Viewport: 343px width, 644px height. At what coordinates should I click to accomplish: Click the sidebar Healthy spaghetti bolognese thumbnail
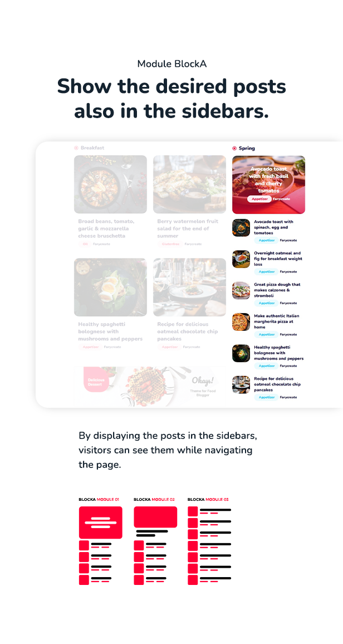click(241, 353)
